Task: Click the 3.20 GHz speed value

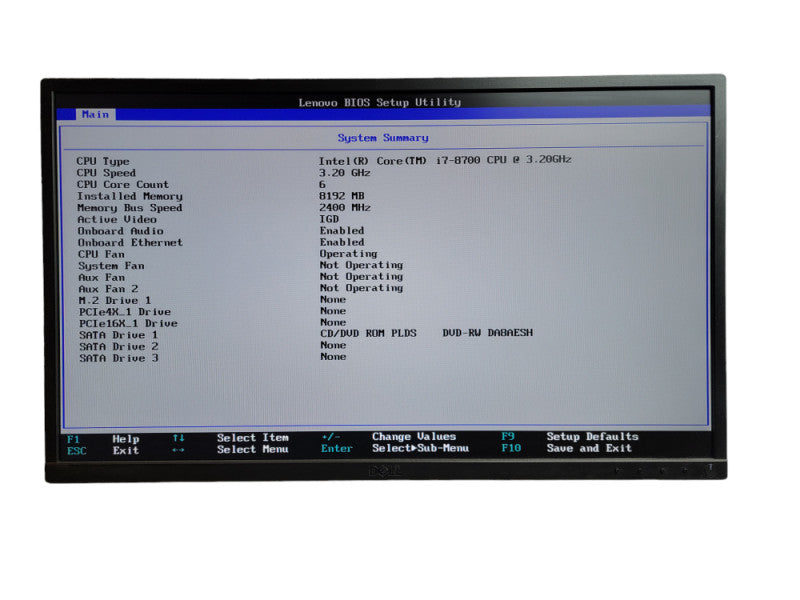Action: pyautogui.click(x=345, y=173)
